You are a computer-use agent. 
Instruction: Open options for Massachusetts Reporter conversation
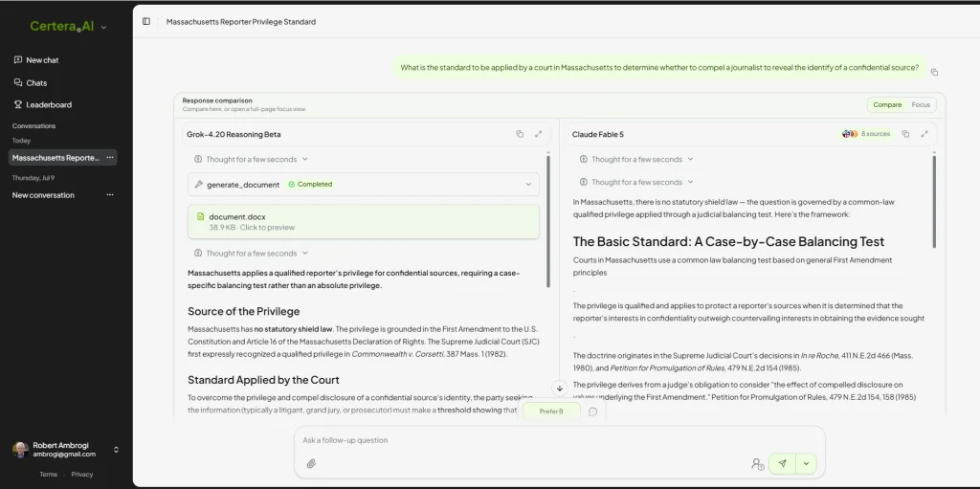(110, 158)
